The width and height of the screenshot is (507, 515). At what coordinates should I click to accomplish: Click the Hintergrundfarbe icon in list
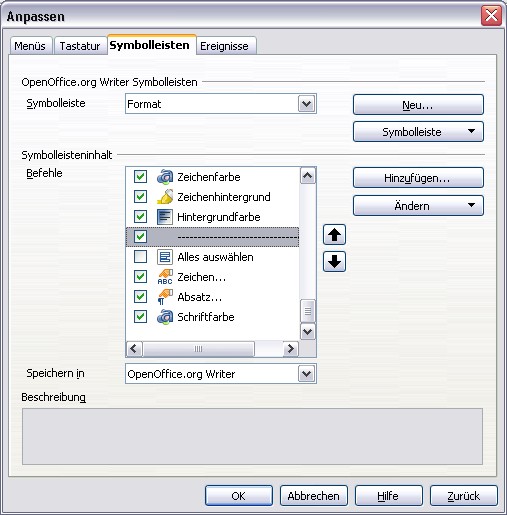point(165,217)
